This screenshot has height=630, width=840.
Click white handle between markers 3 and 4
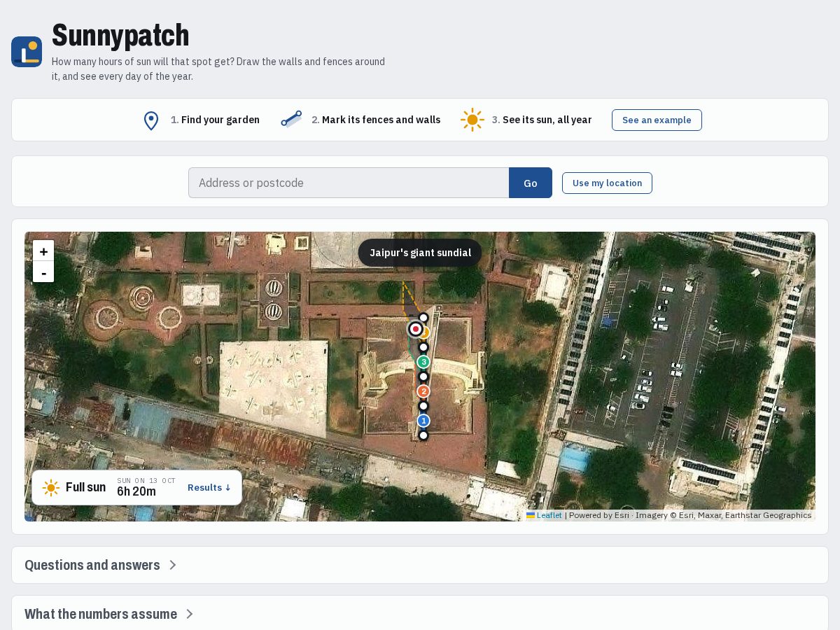(x=423, y=347)
